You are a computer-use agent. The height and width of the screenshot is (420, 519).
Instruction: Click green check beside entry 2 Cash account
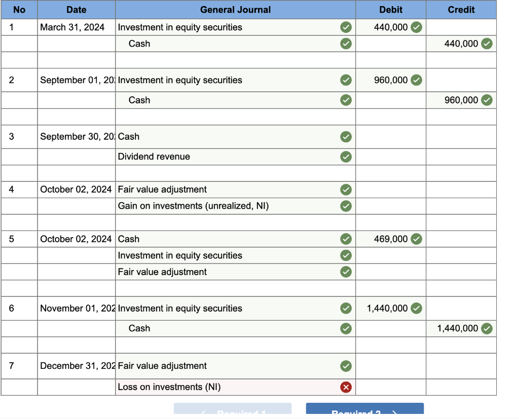(346, 100)
